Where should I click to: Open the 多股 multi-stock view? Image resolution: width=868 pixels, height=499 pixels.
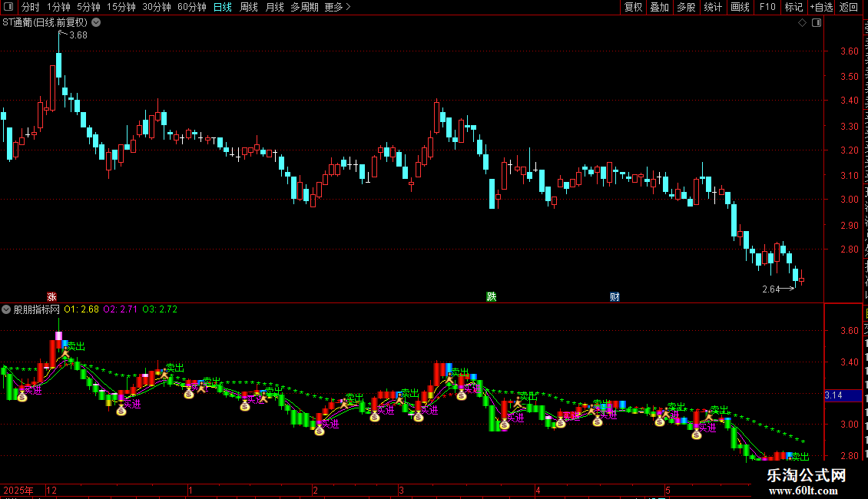pos(687,7)
